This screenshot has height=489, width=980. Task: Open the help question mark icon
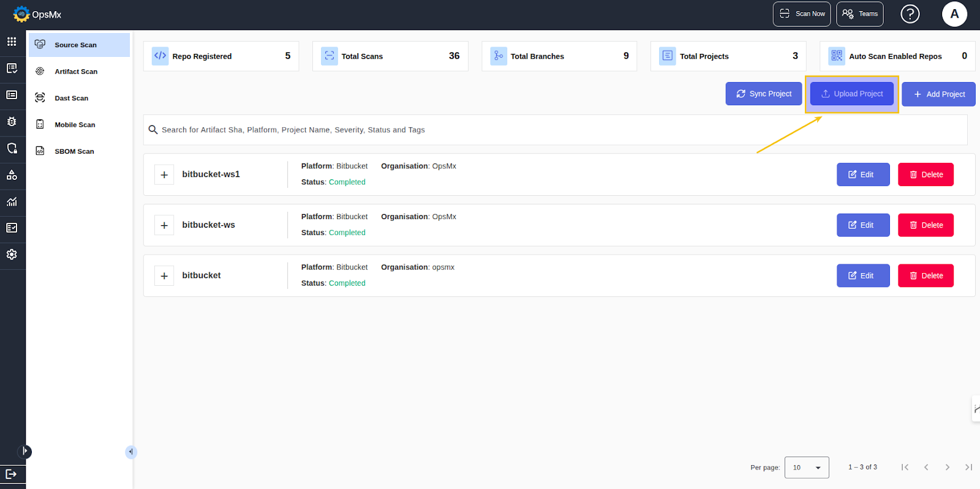910,14
